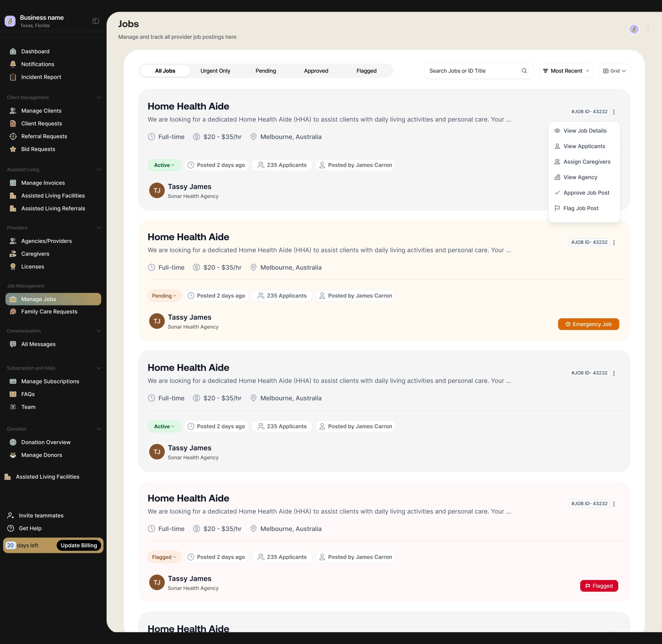
Task: Click the red Flagged button
Action: click(599, 586)
